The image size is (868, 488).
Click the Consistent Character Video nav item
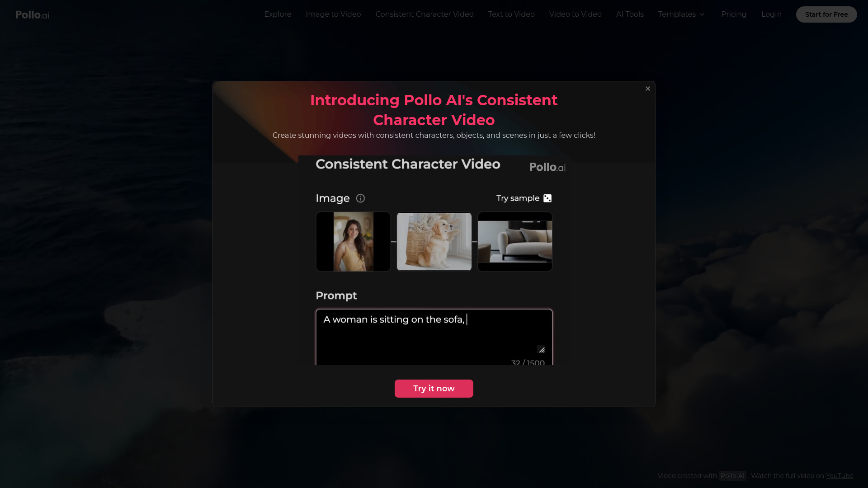pos(424,14)
